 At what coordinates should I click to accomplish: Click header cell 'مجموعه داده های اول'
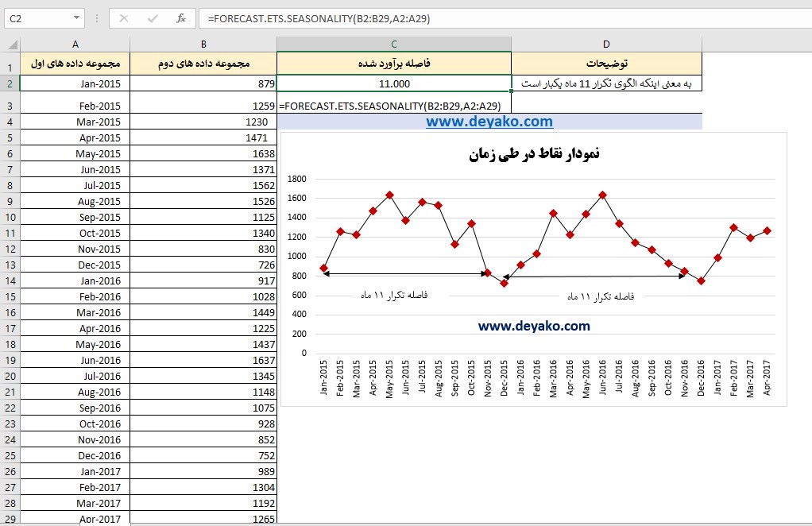point(75,64)
